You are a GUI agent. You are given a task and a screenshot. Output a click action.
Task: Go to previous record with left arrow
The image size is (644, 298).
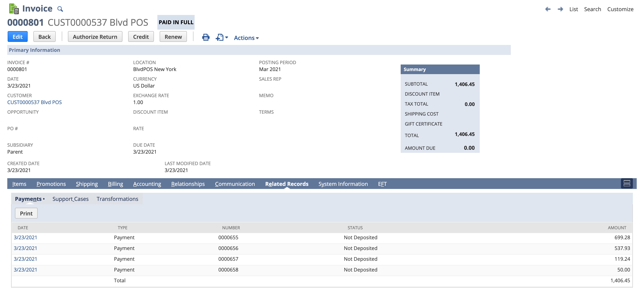coord(547,9)
